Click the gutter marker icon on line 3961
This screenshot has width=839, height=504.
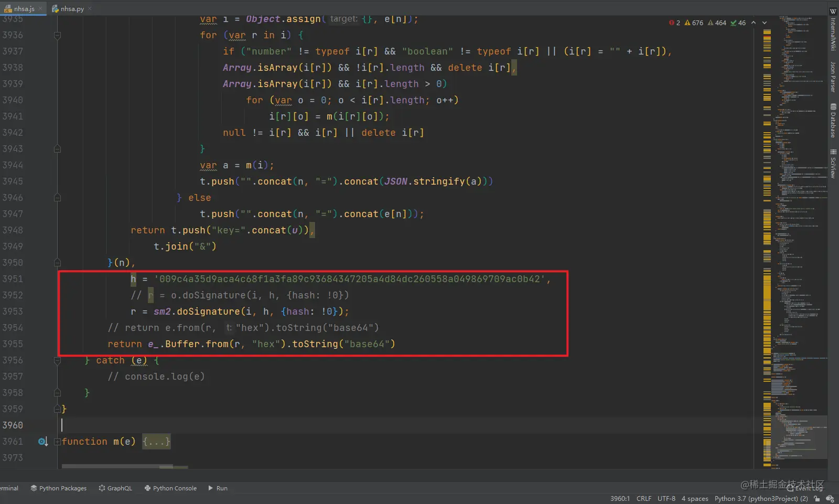point(42,442)
